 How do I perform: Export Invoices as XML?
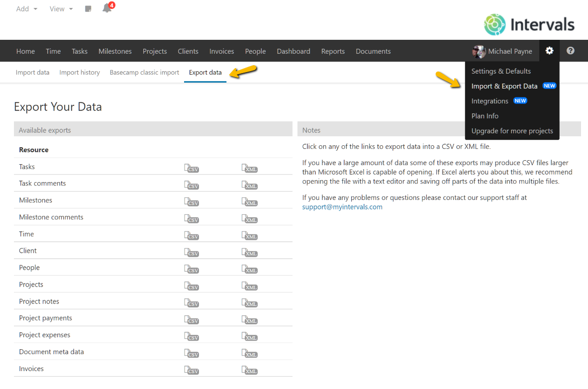point(249,371)
